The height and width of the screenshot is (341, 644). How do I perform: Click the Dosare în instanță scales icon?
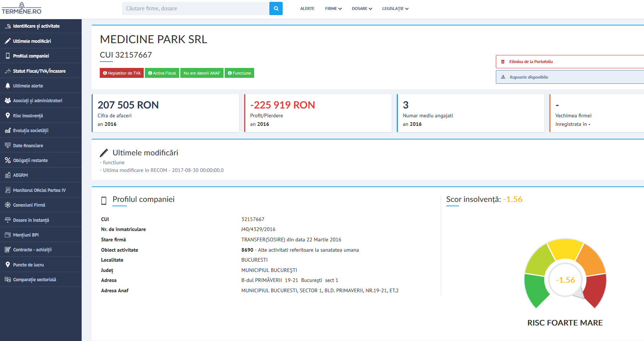click(x=7, y=220)
